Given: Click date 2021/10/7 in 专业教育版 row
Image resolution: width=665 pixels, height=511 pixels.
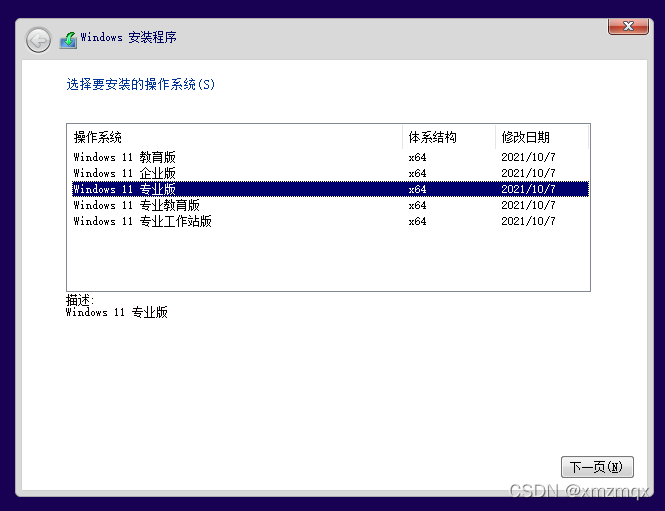Looking at the screenshot, I should [528, 205].
